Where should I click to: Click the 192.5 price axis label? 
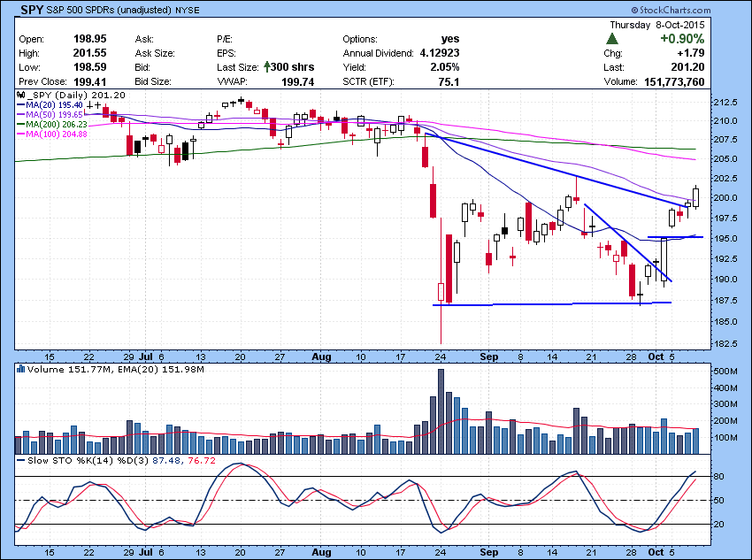725,259
